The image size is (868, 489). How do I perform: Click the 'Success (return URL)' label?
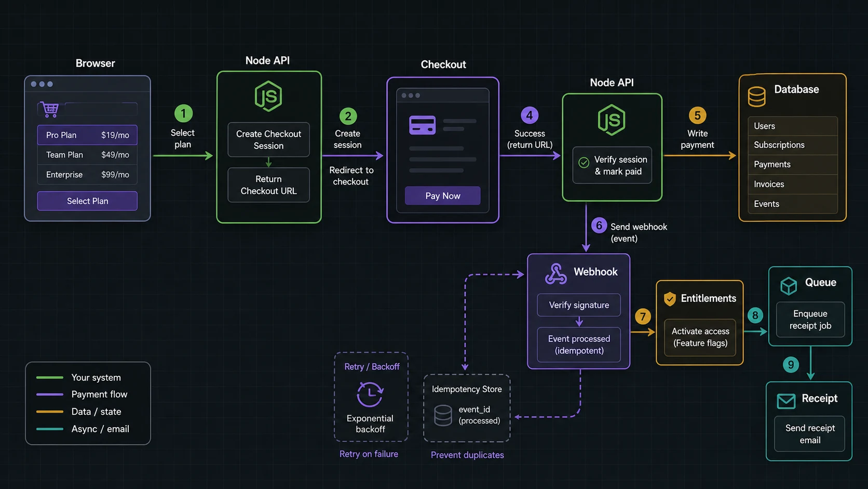click(530, 139)
